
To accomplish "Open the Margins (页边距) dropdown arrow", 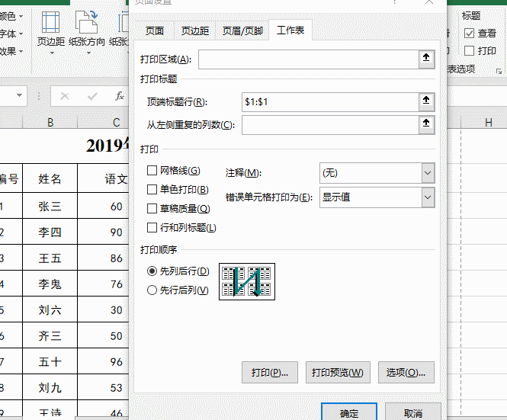I will point(52,53).
